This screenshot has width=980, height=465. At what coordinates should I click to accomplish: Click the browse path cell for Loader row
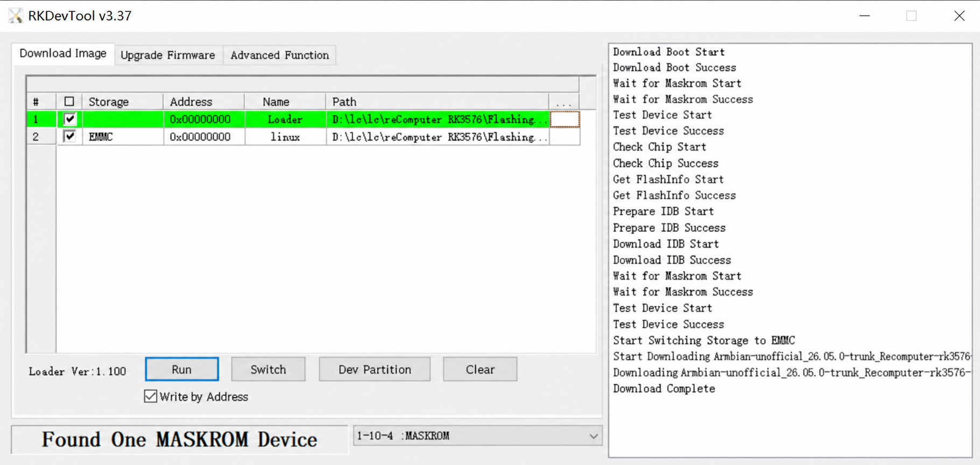coord(565,119)
